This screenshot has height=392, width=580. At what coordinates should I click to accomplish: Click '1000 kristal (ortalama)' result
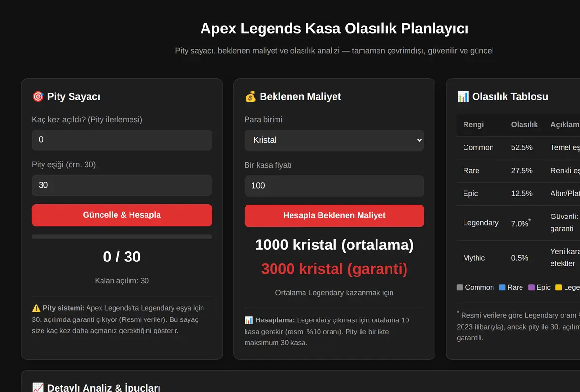click(334, 245)
